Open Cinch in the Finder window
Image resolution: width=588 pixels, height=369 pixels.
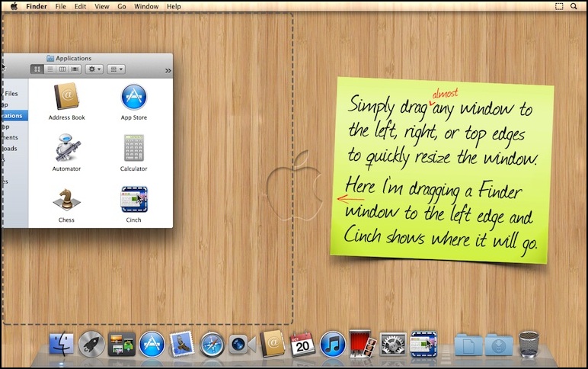tap(134, 200)
